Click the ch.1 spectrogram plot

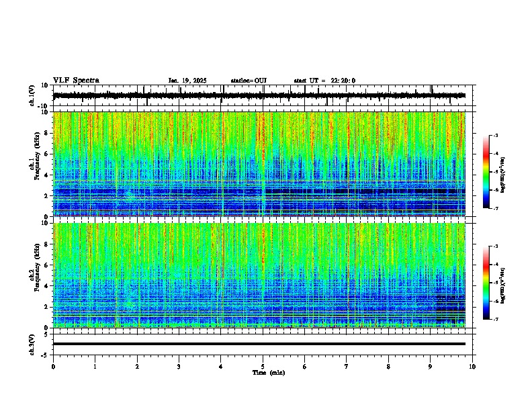point(259,164)
